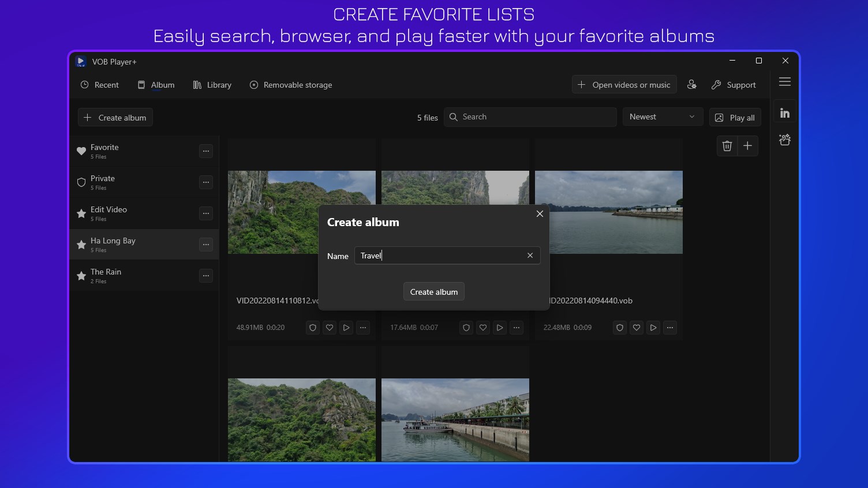Open options for the Ha Long Bay album
Screen dimensions: 868x488
tap(206, 245)
